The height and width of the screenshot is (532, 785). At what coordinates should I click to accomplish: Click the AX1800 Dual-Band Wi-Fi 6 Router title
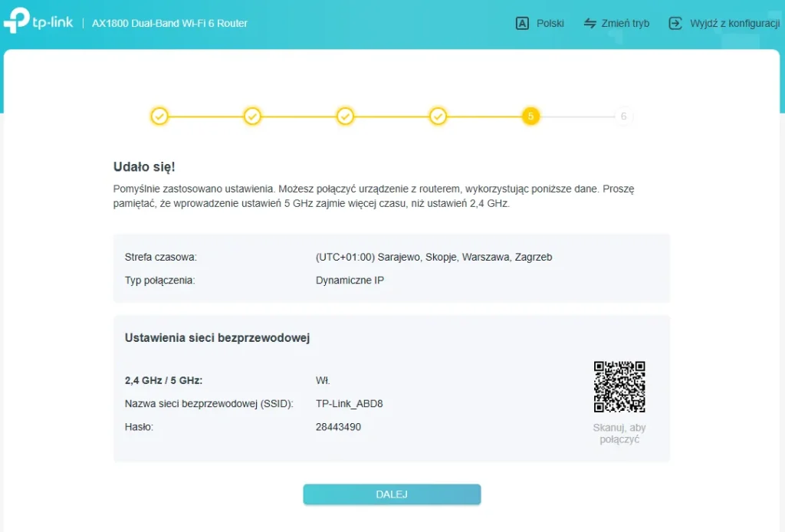coord(169,24)
